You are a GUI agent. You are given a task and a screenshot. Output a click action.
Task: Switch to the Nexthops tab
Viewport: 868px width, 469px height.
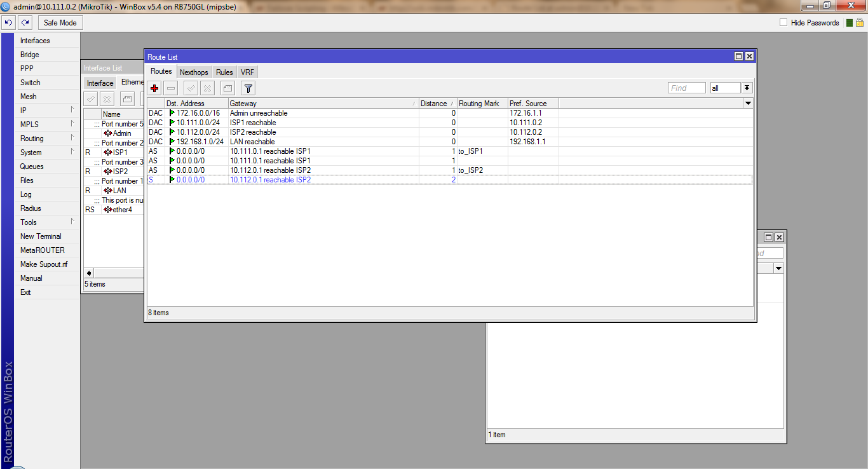[194, 72]
